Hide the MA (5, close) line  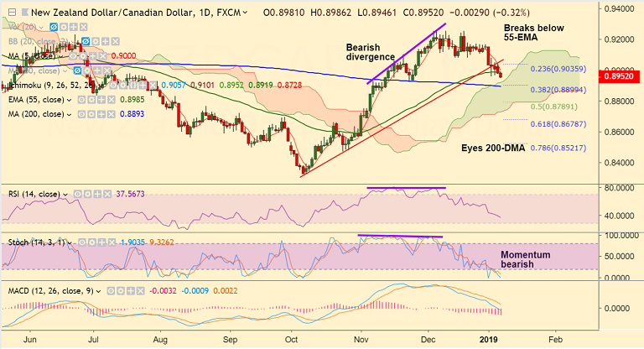tap(73, 56)
